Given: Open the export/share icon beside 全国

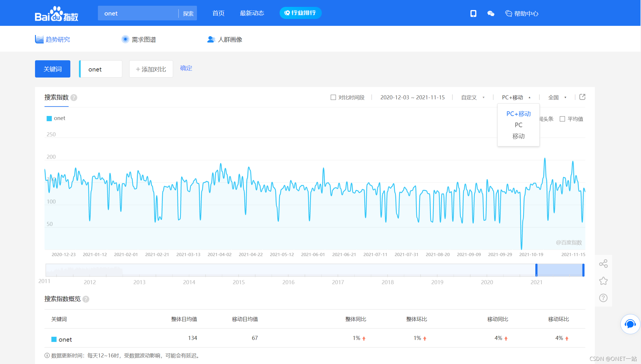Looking at the screenshot, I should [x=582, y=97].
